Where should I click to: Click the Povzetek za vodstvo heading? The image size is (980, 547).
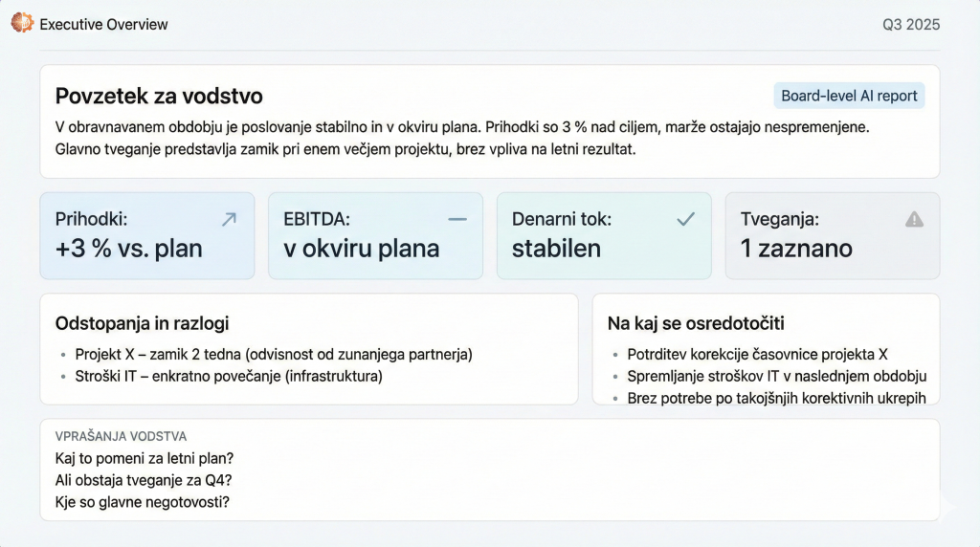tap(159, 96)
